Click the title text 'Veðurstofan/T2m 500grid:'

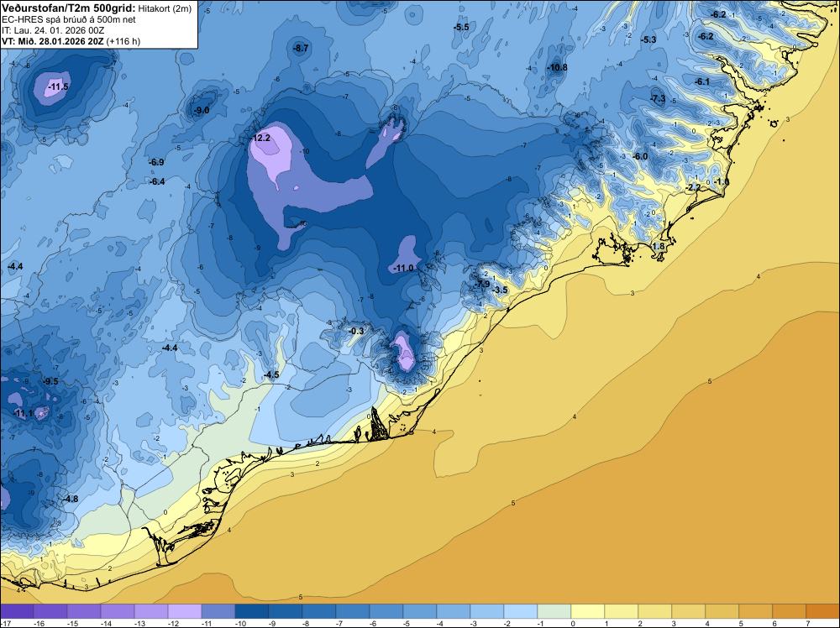(69, 8)
